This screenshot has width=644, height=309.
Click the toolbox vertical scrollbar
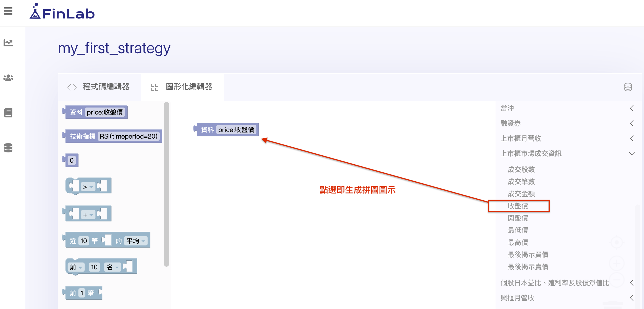(x=166, y=184)
